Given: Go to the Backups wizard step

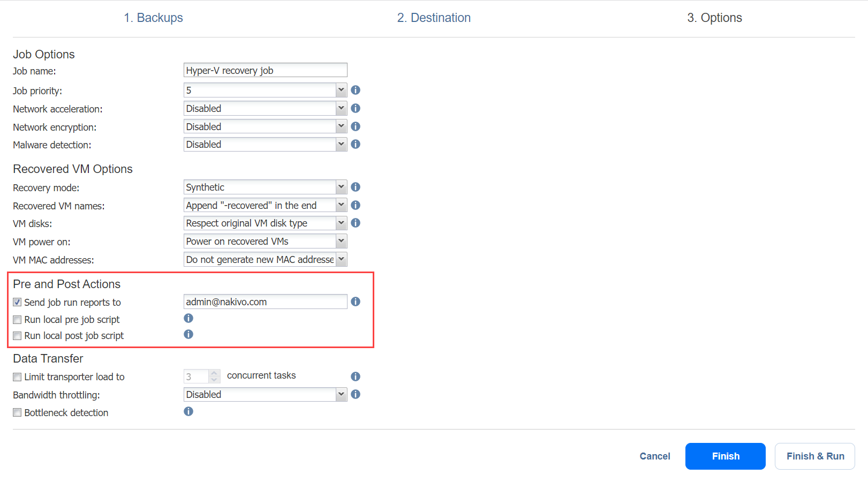Looking at the screenshot, I should click(x=153, y=18).
